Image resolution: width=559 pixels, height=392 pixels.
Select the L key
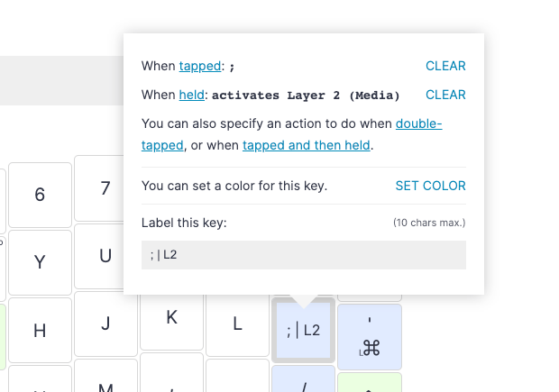click(x=237, y=324)
